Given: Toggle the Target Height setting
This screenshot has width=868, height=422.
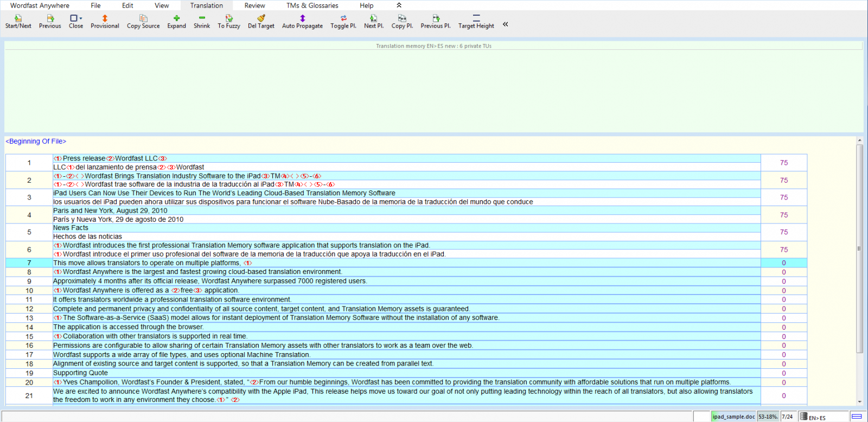Looking at the screenshot, I should 476,22.
